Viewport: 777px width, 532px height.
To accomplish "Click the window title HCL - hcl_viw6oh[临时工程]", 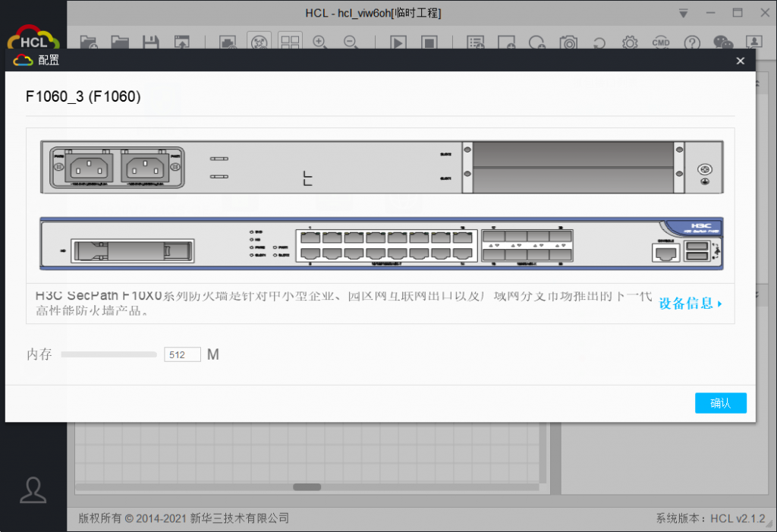I will [373, 13].
